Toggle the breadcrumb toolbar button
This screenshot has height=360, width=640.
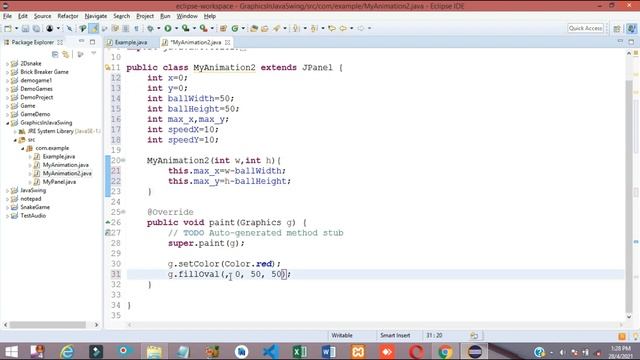[83, 28]
